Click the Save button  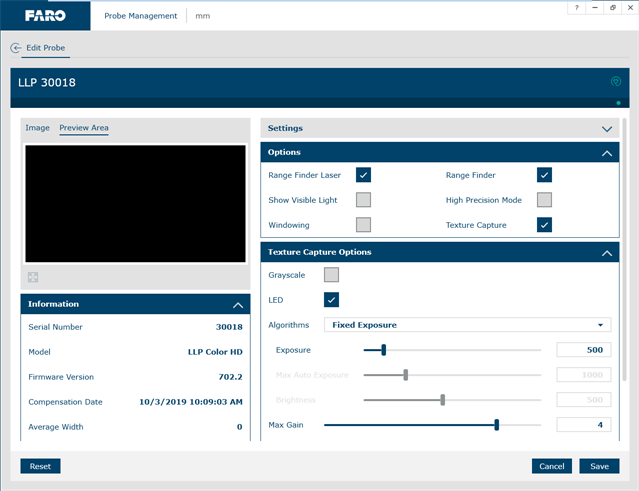[599, 466]
